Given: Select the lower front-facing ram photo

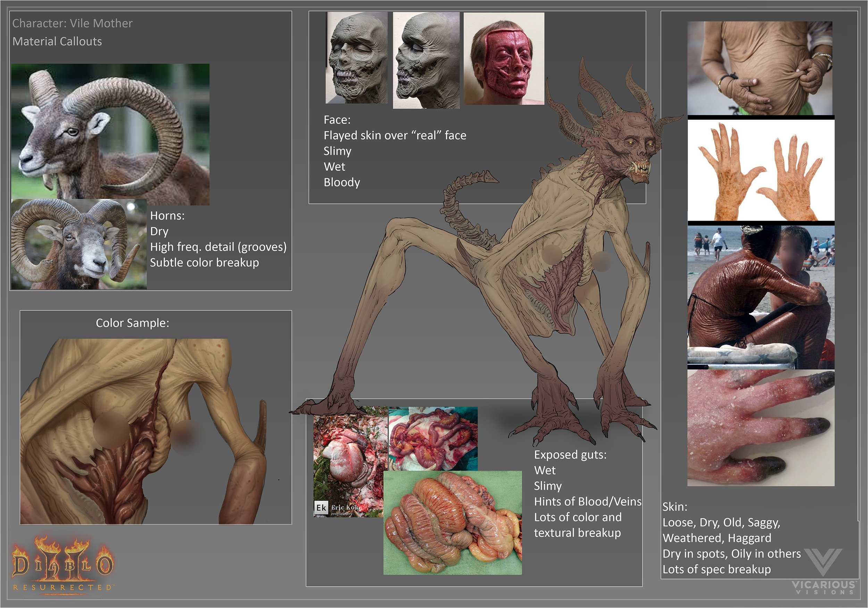Looking at the screenshot, I should click(x=79, y=244).
